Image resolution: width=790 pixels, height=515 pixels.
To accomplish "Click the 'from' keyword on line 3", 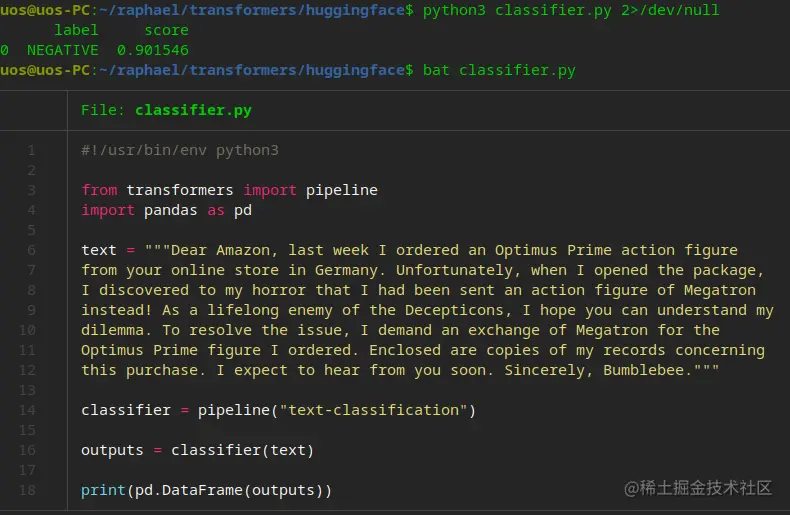I will click(x=99, y=190).
